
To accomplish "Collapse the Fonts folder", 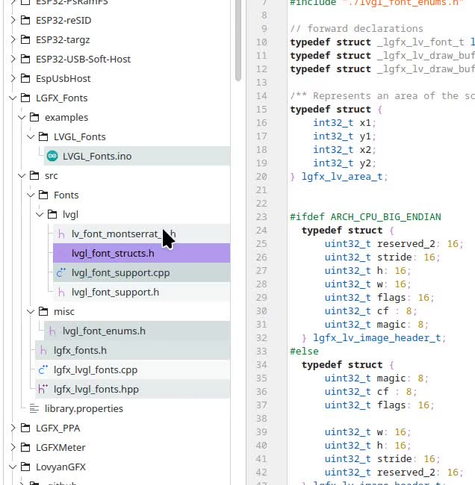I will coord(31,195).
